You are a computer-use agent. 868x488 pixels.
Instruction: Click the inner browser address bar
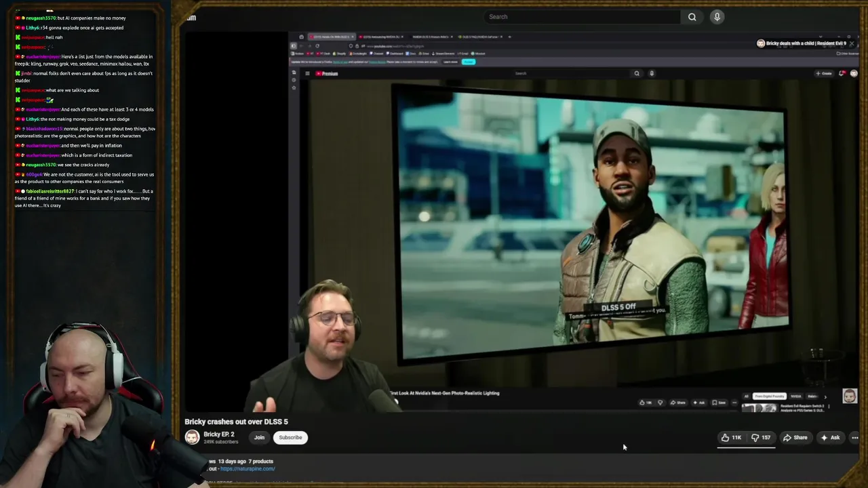tap(420, 46)
